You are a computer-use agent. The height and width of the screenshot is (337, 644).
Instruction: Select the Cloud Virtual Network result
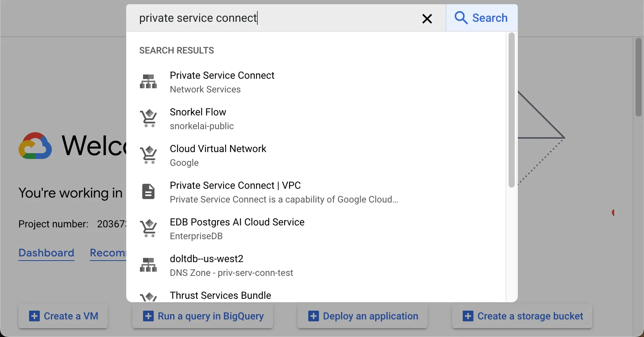click(316, 155)
